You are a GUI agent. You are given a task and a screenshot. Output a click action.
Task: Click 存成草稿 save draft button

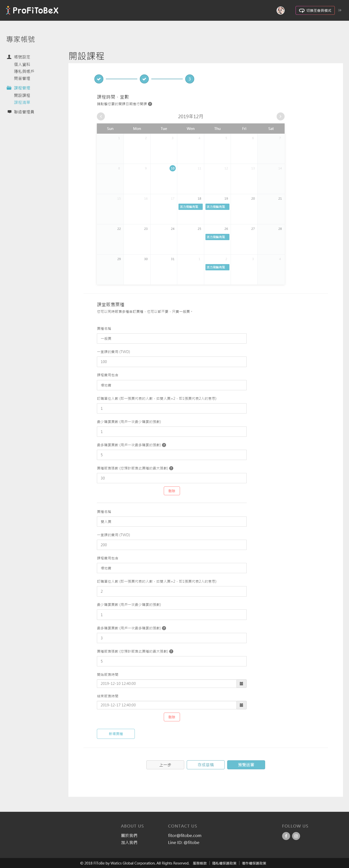click(x=206, y=765)
